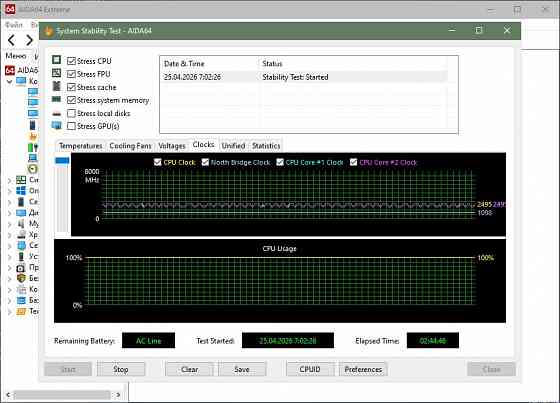The height and width of the screenshot is (403, 560).
Task: Click the sidebar horizontal scrollbar track
Action: (x=62, y=395)
